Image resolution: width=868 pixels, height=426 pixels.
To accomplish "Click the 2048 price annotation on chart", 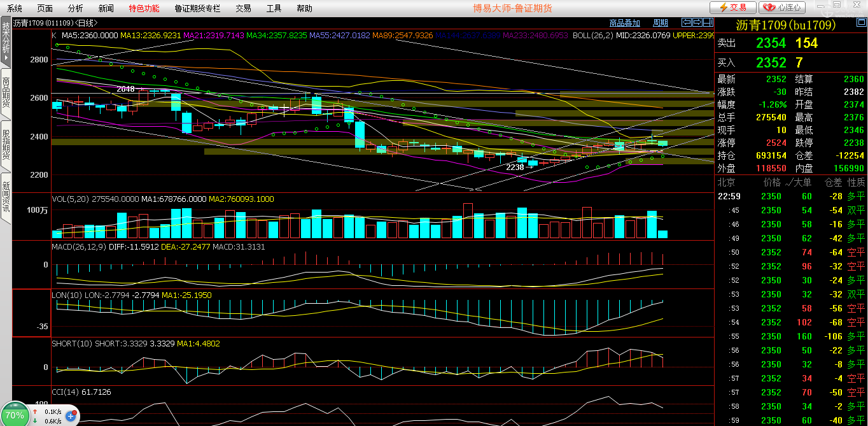I will click(x=125, y=90).
